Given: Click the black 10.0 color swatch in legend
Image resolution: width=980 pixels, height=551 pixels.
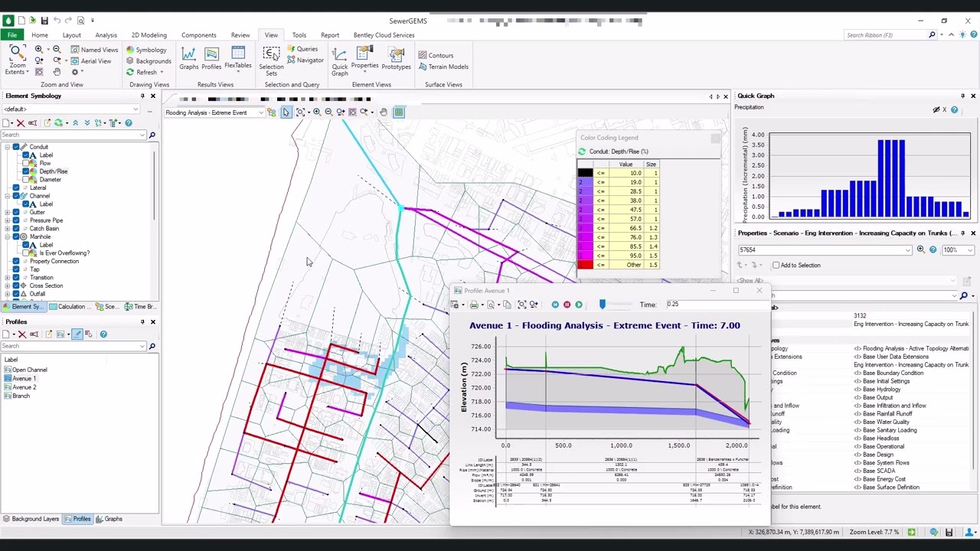Looking at the screenshot, I should coord(585,173).
